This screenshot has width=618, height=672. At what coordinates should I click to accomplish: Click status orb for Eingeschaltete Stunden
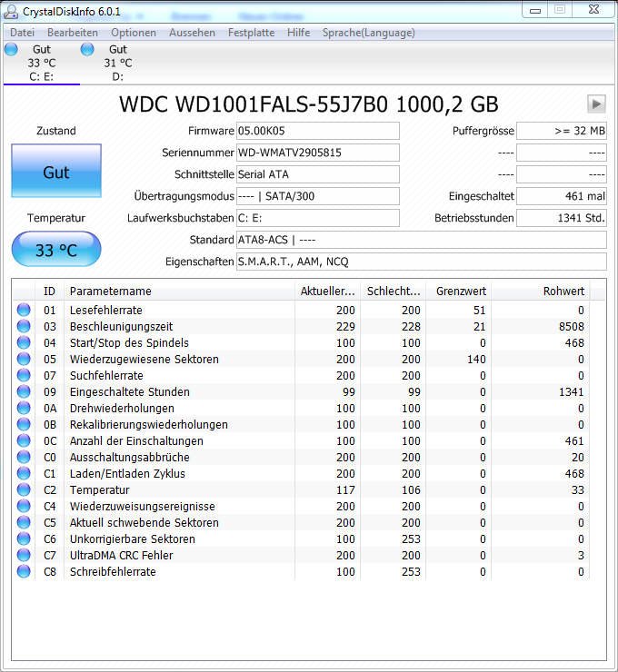[24, 391]
